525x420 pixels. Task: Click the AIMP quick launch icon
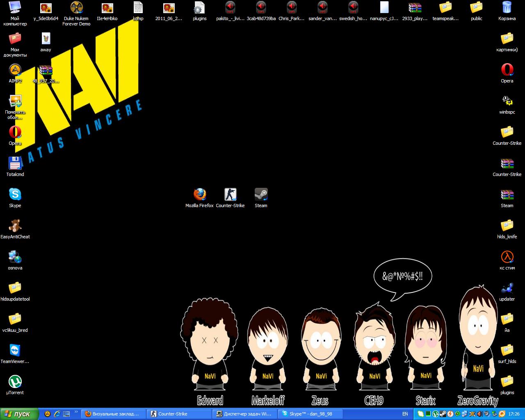tap(48, 414)
